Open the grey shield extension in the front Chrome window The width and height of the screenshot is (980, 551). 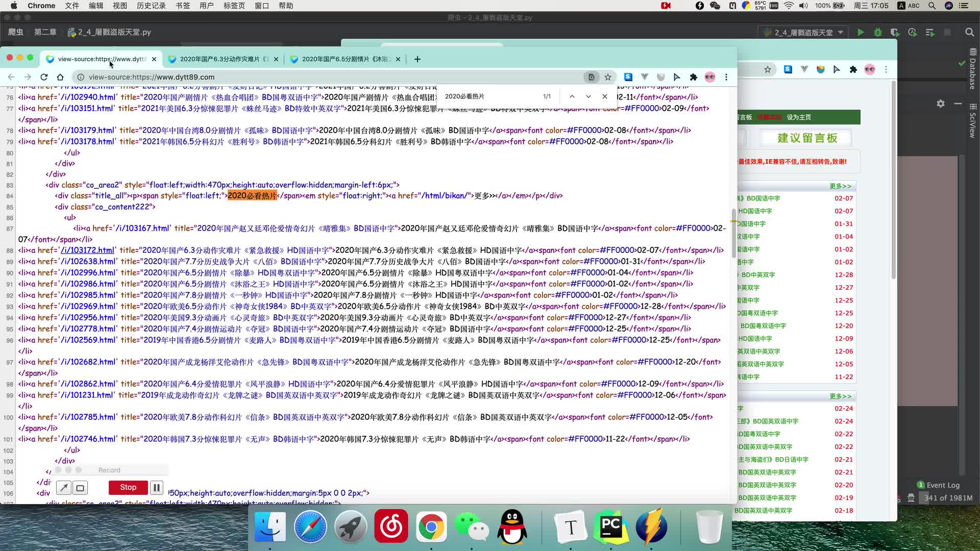point(661,77)
